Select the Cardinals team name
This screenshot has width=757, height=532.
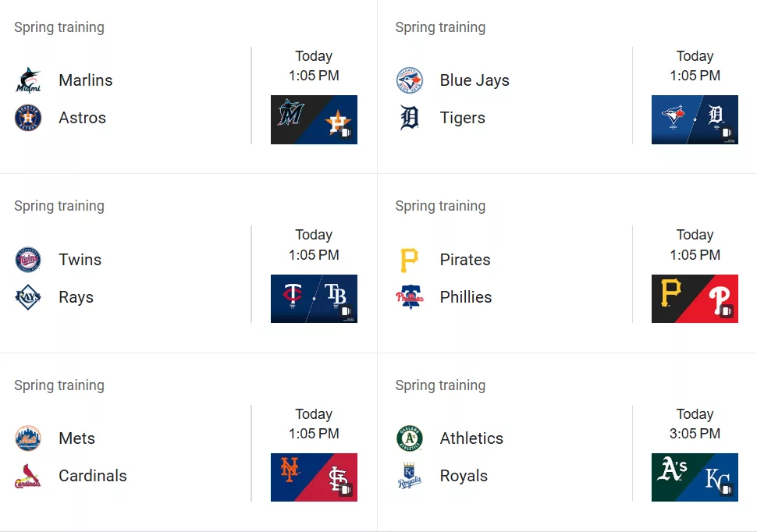click(x=93, y=476)
